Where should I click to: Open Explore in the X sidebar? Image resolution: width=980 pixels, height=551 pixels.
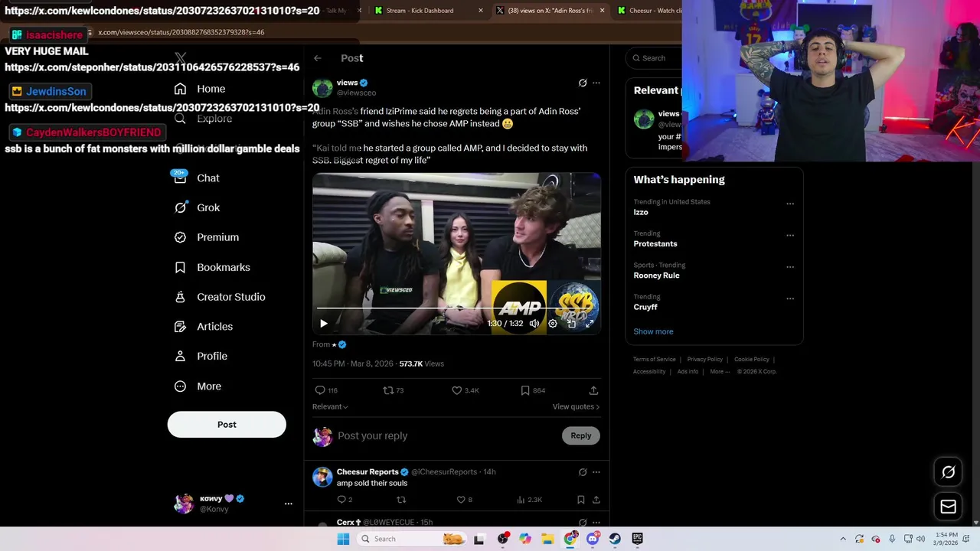tap(203, 119)
